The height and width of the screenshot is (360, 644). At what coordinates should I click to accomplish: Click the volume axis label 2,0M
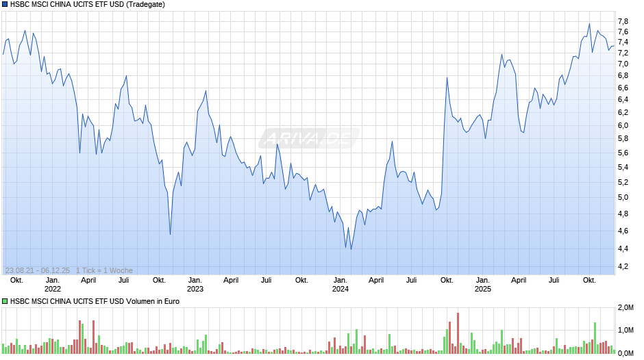point(626,308)
